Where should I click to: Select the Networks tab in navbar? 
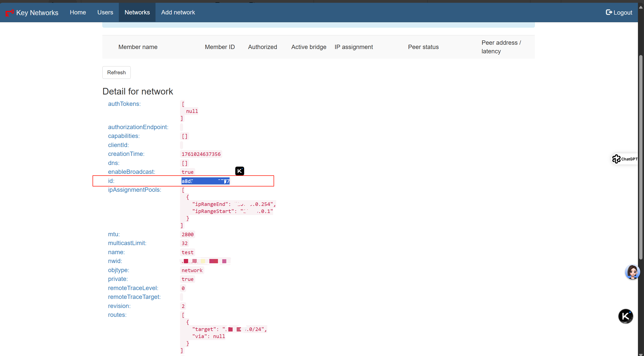tap(137, 12)
